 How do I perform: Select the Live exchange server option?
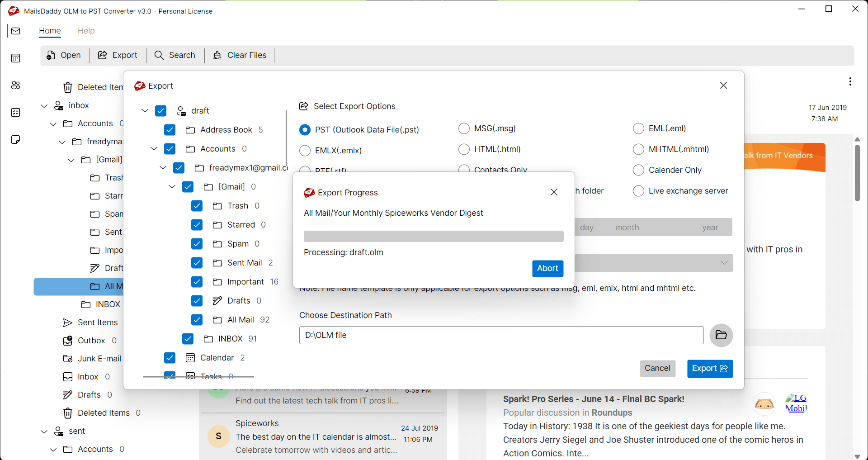coord(639,191)
